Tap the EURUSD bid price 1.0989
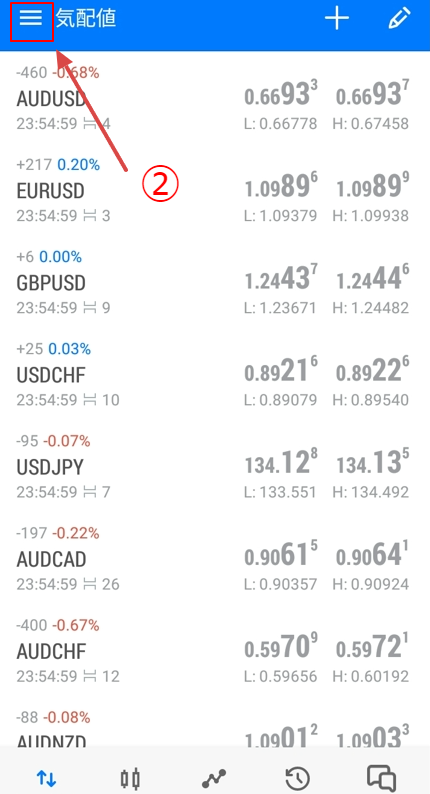Viewport: 430px width, 794px height. click(x=281, y=185)
